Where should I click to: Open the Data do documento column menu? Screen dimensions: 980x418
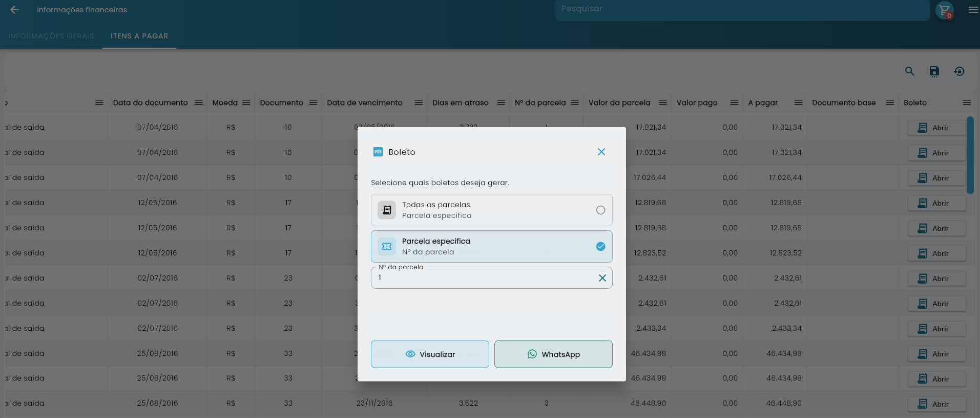tap(199, 103)
